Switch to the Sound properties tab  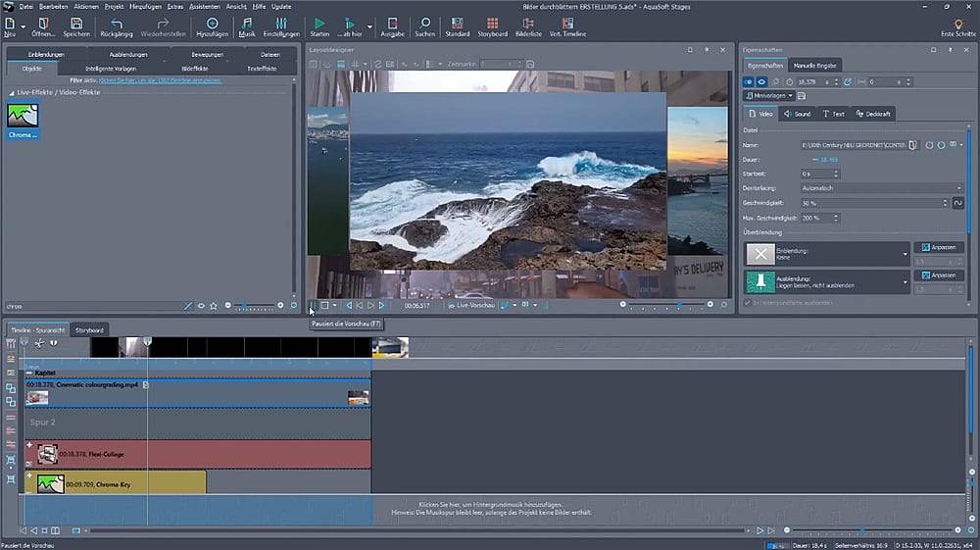point(797,114)
